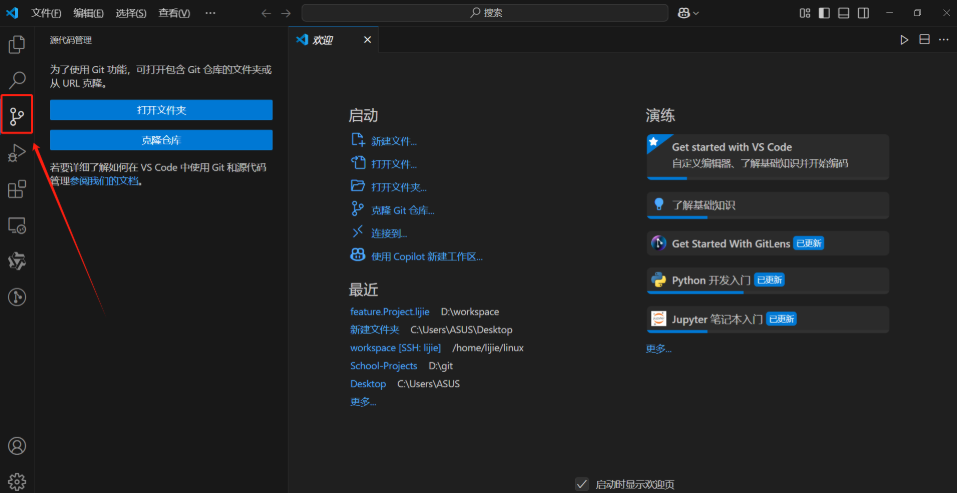Click the folder icon beside 打开文件夹...
Viewport: 957px width, 493px height.
pyautogui.click(x=358, y=185)
